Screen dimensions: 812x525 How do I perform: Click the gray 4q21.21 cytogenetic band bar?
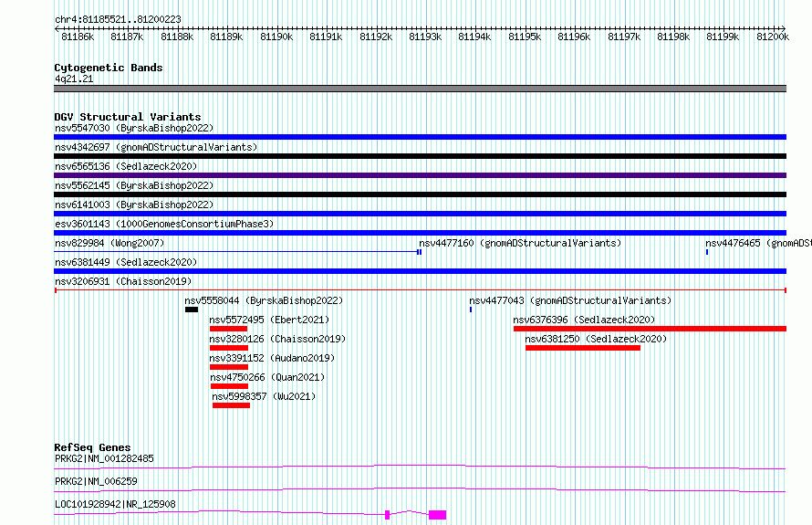coord(420,89)
